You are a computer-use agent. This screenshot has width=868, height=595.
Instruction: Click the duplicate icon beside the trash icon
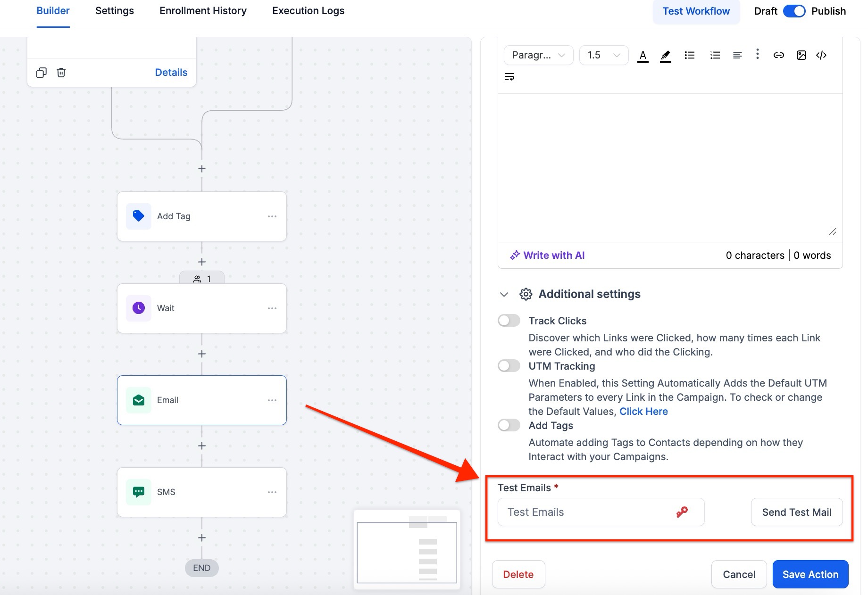tap(42, 73)
